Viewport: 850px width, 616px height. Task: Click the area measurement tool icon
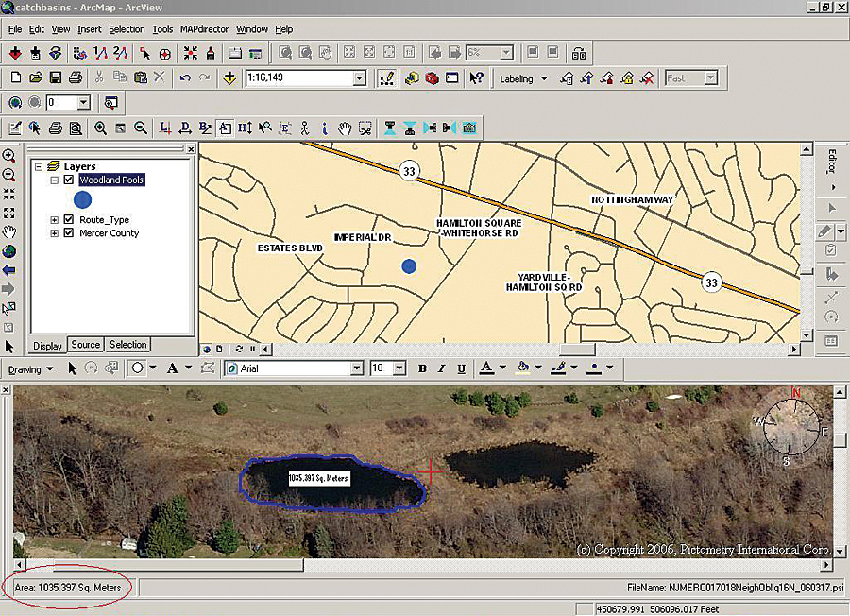click(x=225, y=128)
